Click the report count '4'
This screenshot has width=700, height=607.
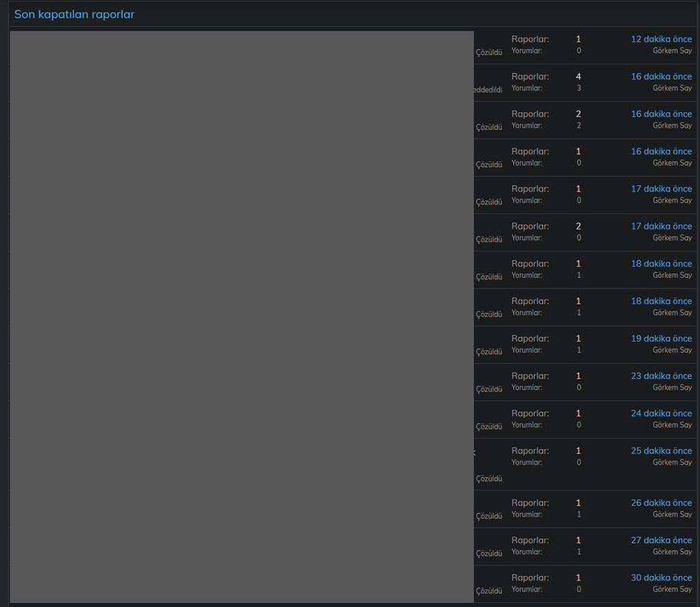(x=579, y=77)
